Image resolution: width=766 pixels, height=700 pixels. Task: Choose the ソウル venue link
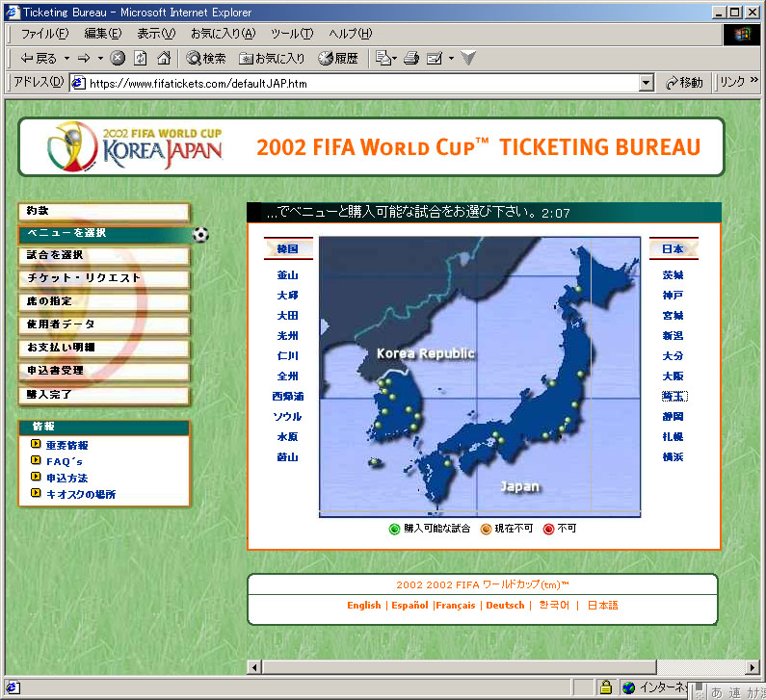click(x=287, y=416)
